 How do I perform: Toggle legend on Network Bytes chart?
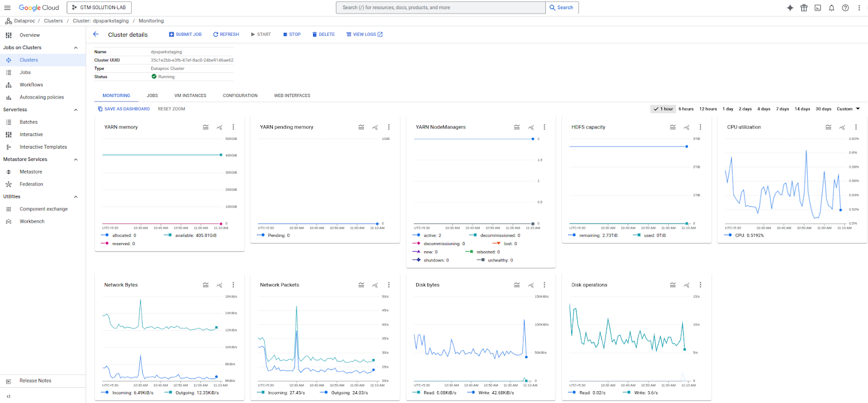(206, 285)
